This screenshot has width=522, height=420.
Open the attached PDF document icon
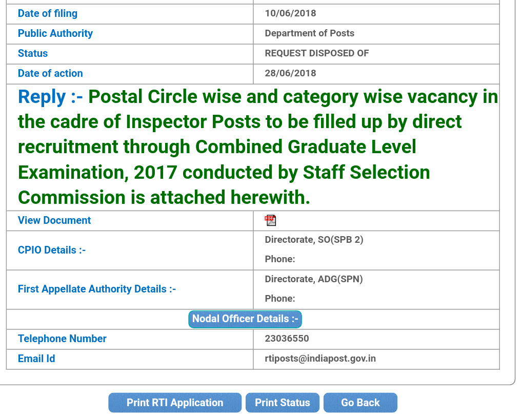[x=270, y=221]
